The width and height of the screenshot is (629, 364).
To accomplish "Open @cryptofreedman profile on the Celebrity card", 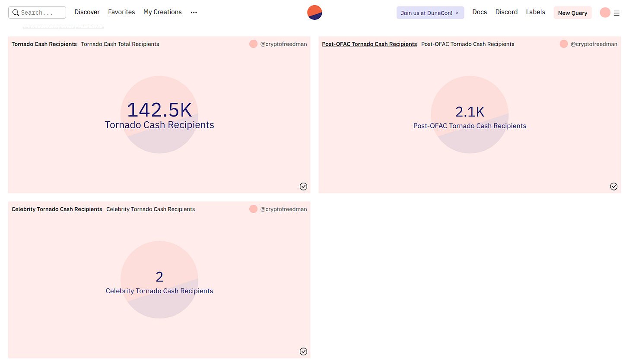I will [x=283, y=209].
